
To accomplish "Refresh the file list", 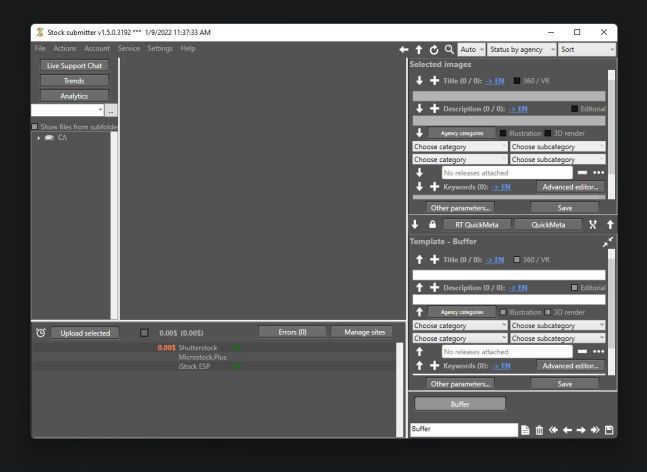I will pos(434,50).
